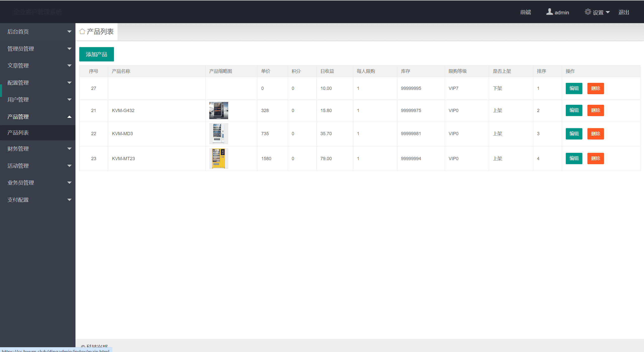Click 退出 to log out
Screen dimensions: 644x352
624,12
